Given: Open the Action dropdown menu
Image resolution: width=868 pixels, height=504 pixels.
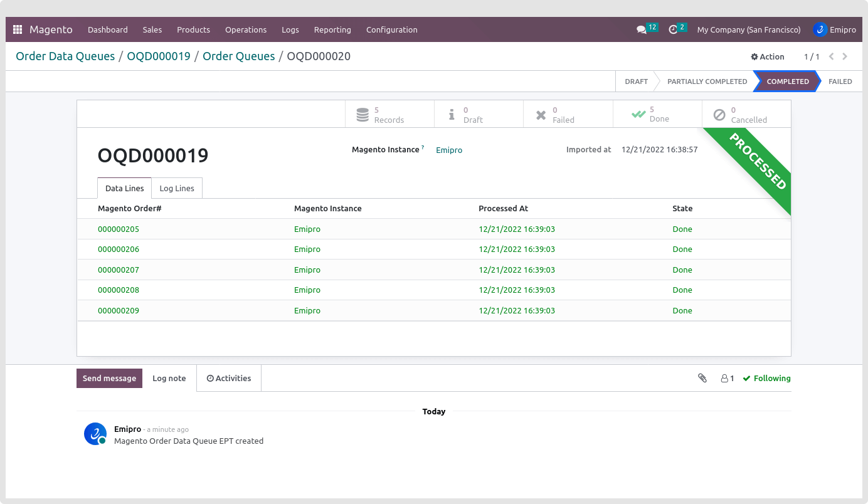Looking at the screenshot, I should [x=768, y=56].
